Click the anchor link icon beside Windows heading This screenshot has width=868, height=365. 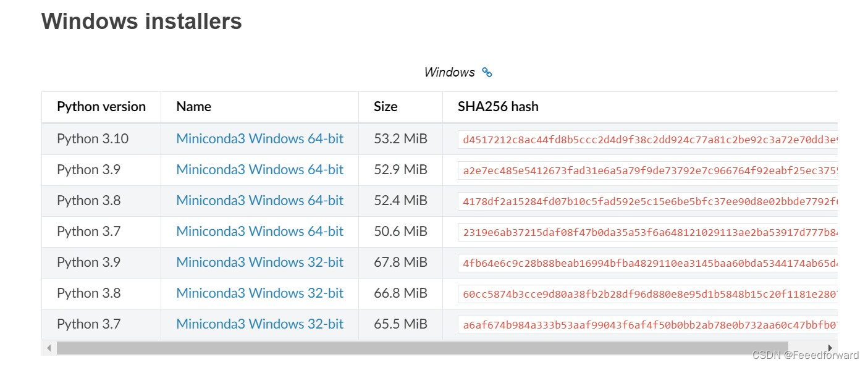[487, 72]
